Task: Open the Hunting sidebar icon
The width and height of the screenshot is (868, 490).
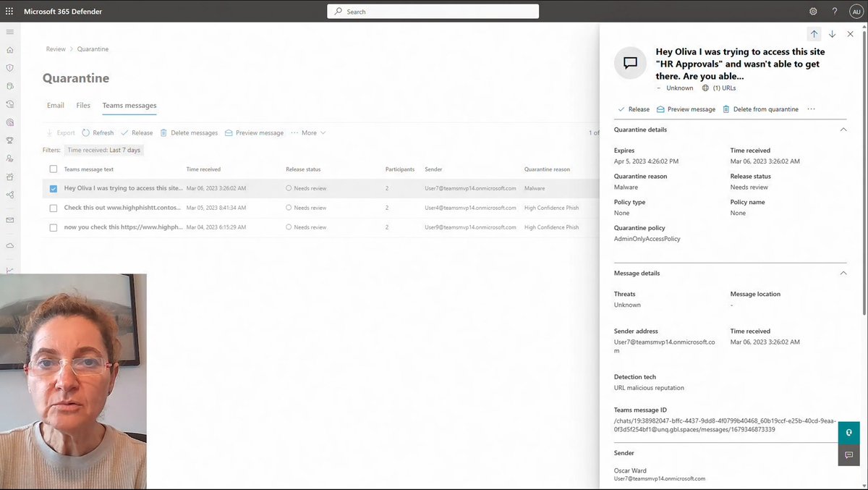Action: (10, 86)
